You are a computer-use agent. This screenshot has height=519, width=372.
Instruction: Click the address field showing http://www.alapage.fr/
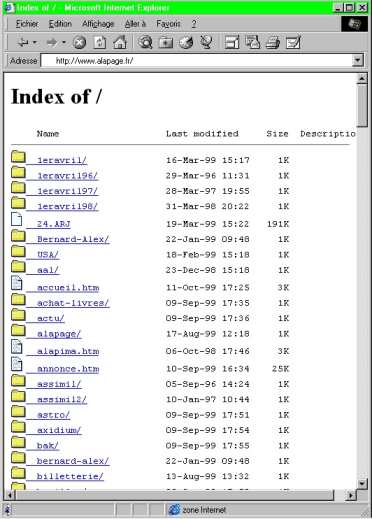coord(197,61)
